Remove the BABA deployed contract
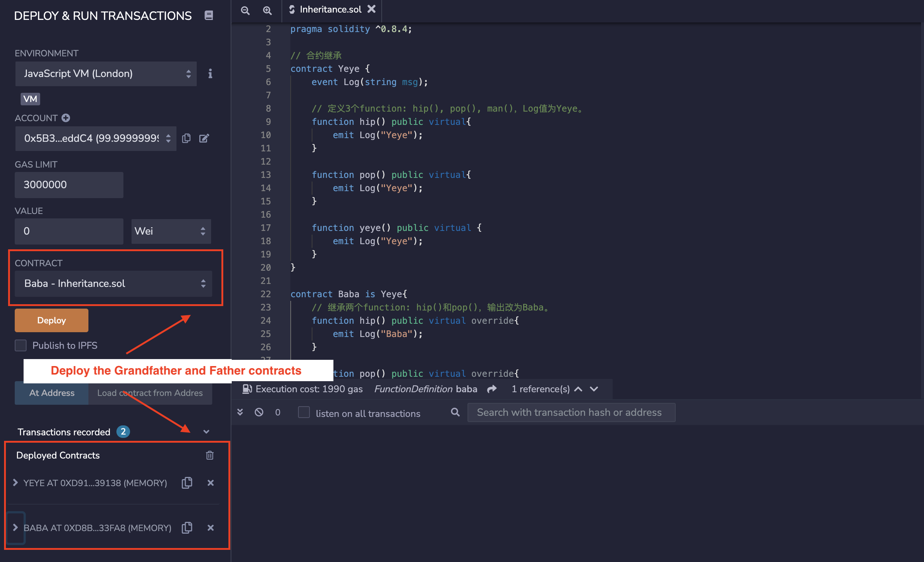 (x=210, y=528)
